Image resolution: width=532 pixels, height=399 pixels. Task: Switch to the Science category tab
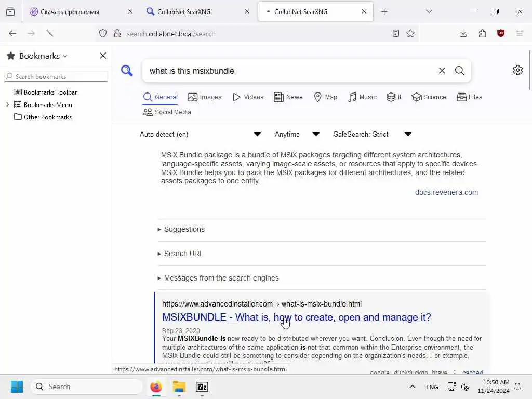coord(429,97)
